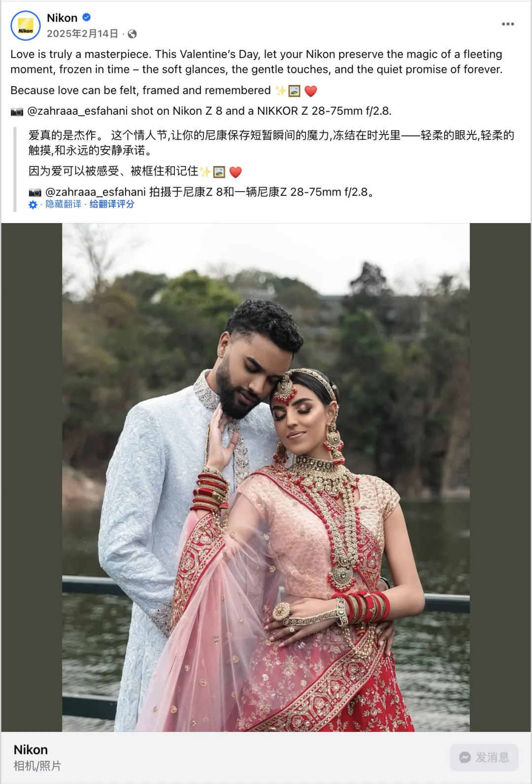
Task: Click the sparkles emoji after 'remembered'
Action: pyautogui.click(x=280, y=91)
